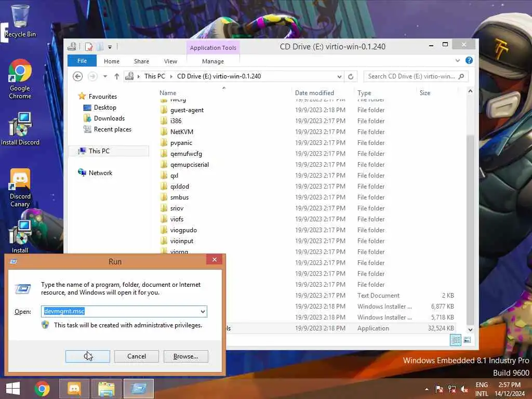The image size is (532, 399).
Task: Switch to Details view layout
Action: point(455,340)
